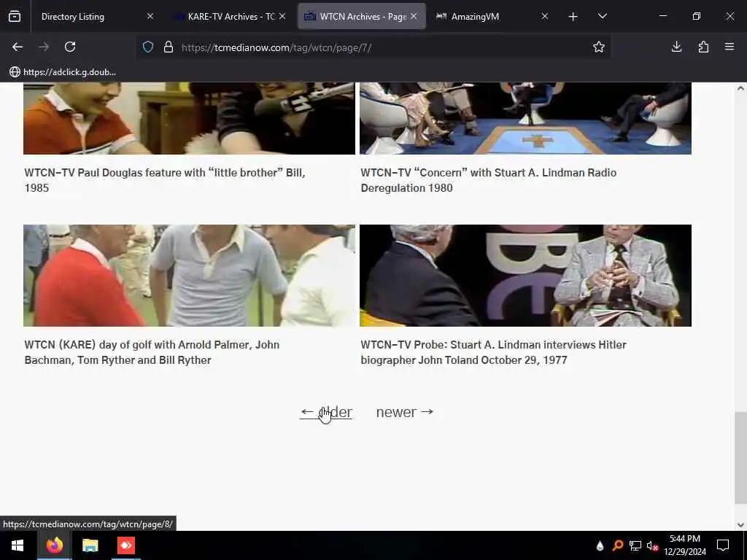Close the WTCN Archives tab

pos(414,16)
